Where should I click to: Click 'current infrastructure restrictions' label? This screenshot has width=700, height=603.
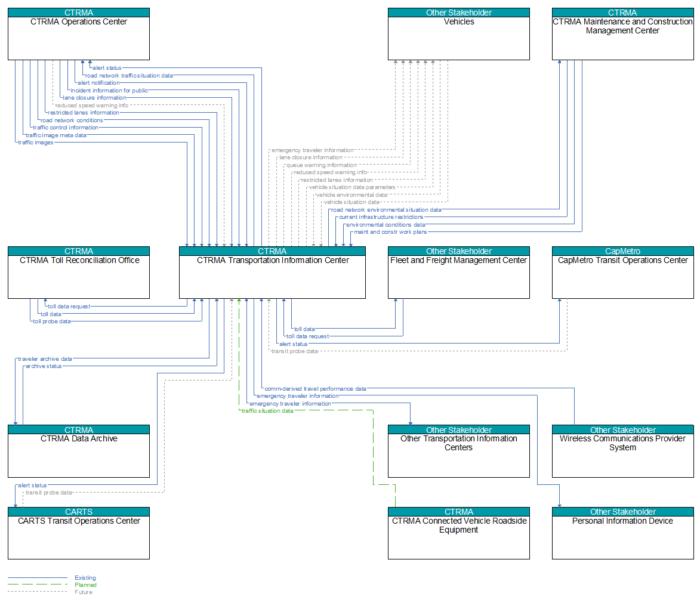[381, 217]
